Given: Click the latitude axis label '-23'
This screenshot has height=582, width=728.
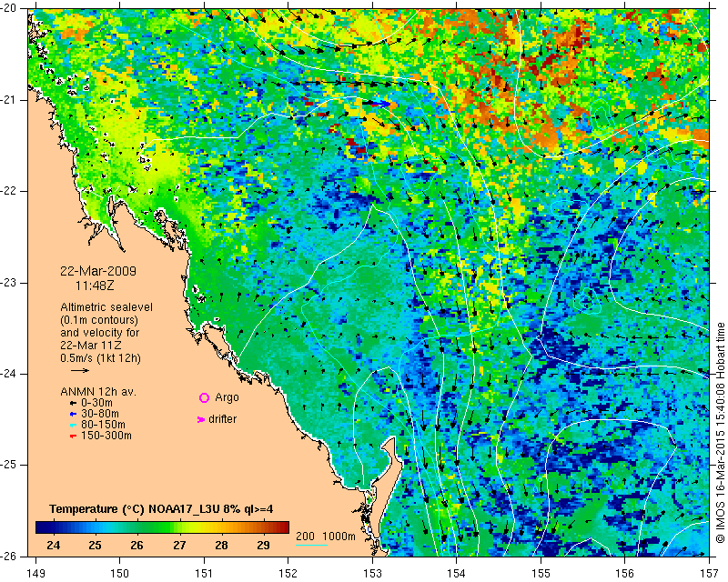Looking at the screenshot, I should coord(9,283).
